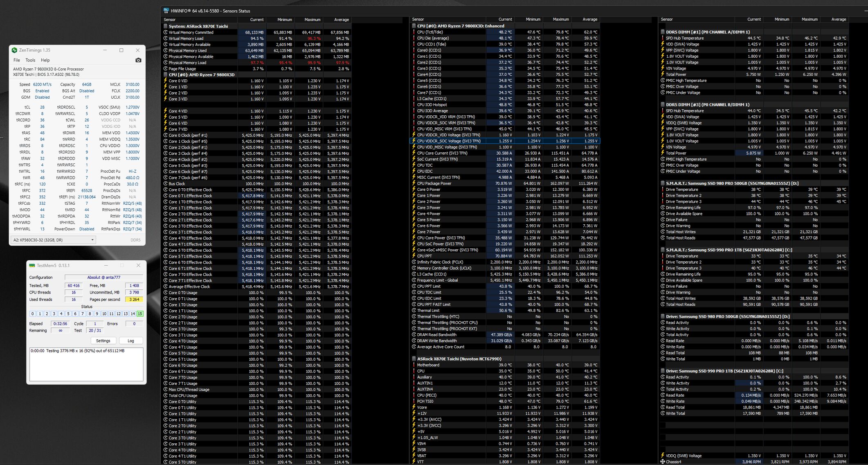Select the highlighted CPU VDDCR_SOC Voltage (SVI3 TFN) row
Viewport: 868px width, 465px height.
505,141
